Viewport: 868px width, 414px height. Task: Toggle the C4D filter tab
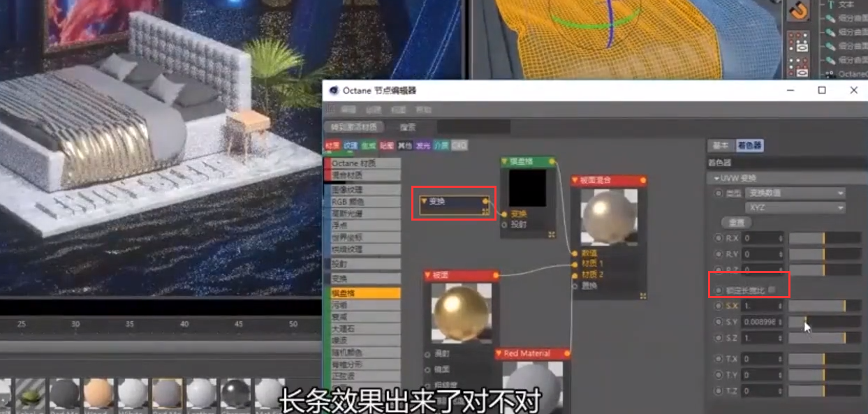click(x=459, y=146)
